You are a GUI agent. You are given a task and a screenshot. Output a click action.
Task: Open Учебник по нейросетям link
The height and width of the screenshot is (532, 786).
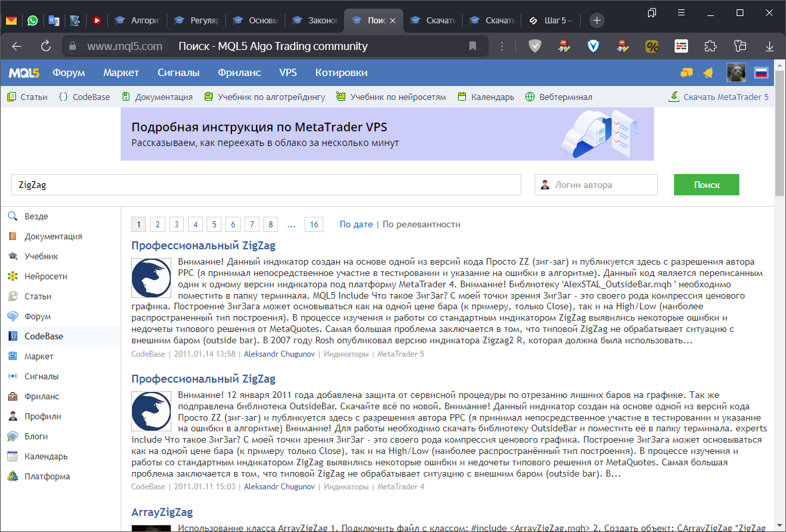(x=391, y=97)
